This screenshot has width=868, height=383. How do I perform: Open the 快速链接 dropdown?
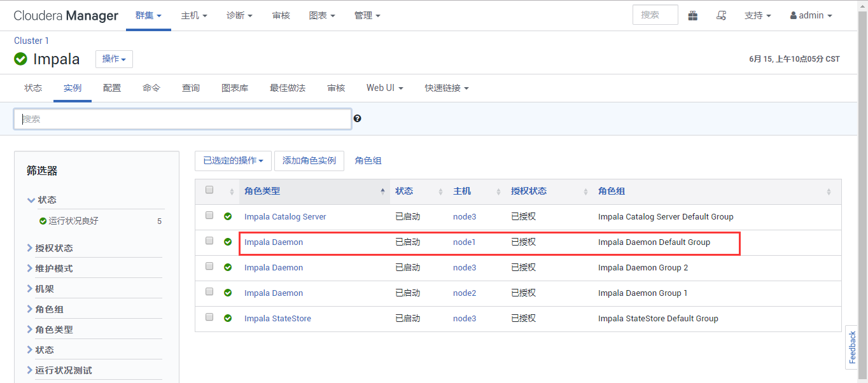pos(447,88)
